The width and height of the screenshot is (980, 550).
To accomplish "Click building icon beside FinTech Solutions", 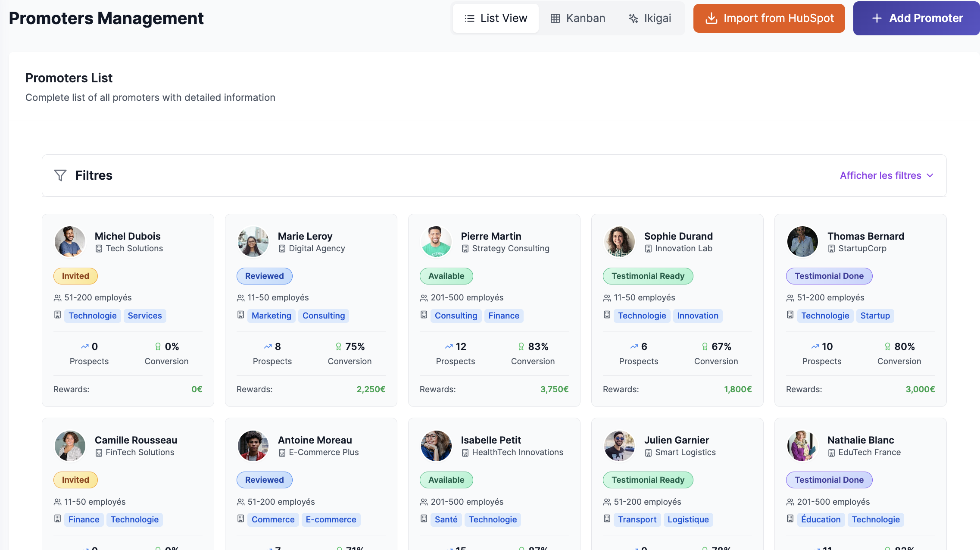I will pos(99,453).
